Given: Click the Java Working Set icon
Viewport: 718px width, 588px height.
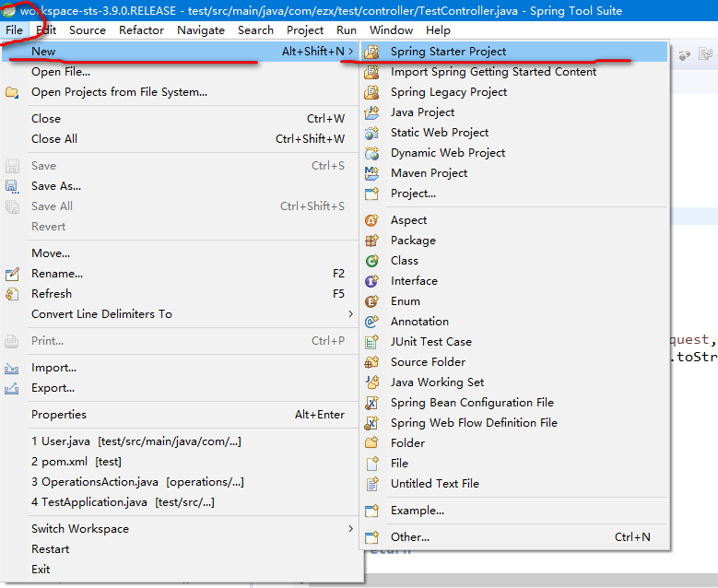Looking at the screenshot, I should (371, 382).
